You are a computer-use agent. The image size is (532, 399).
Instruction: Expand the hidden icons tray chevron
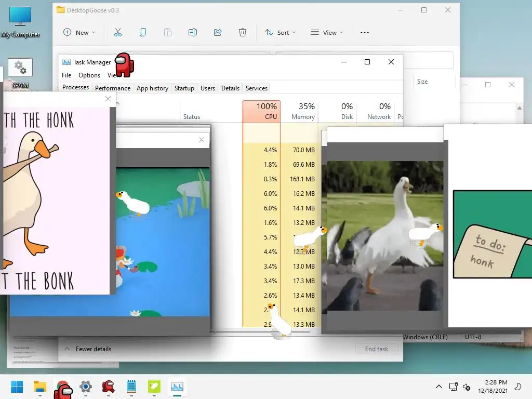click(x=438, y=387)
